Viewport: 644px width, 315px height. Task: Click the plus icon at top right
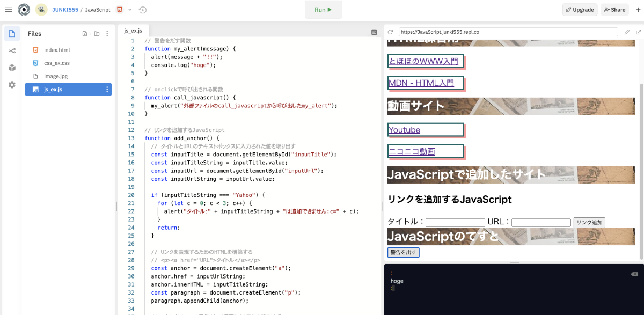[x=638, y=10]
